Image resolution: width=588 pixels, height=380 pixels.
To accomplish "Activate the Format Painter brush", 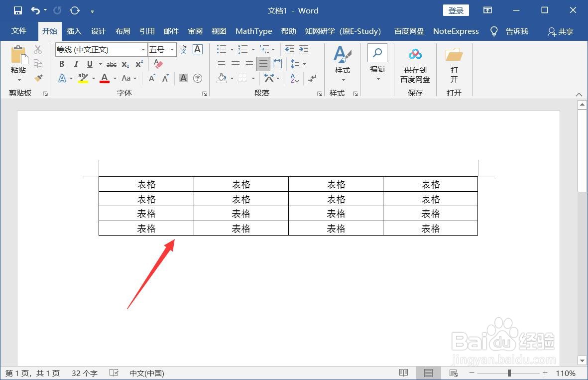I will [38, 78].
